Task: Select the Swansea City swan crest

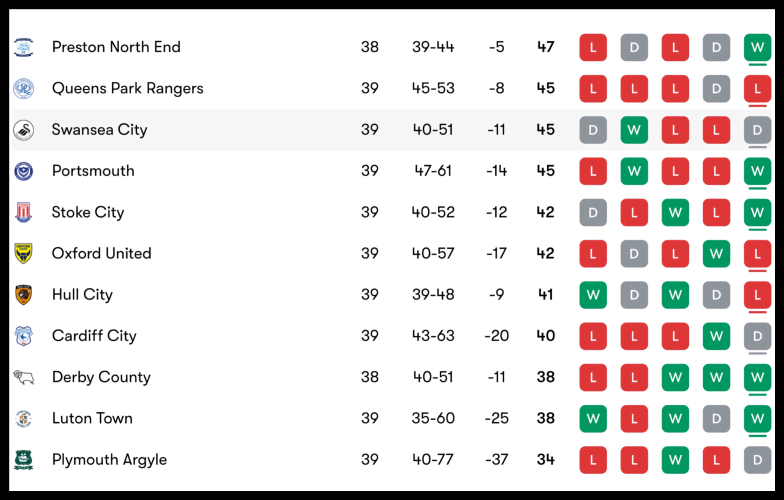Action: pos(23,130)
